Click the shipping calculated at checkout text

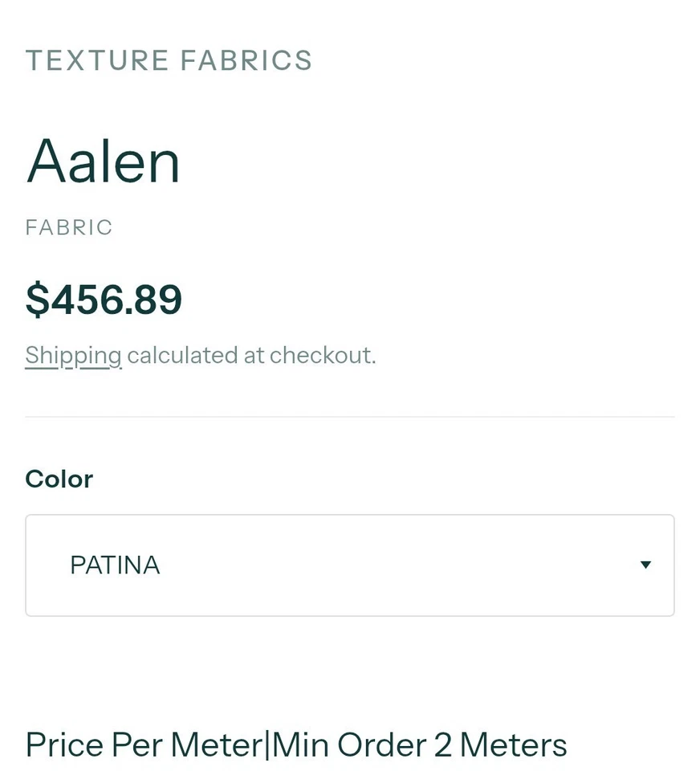pyautogui.click(x=249, y=354)
